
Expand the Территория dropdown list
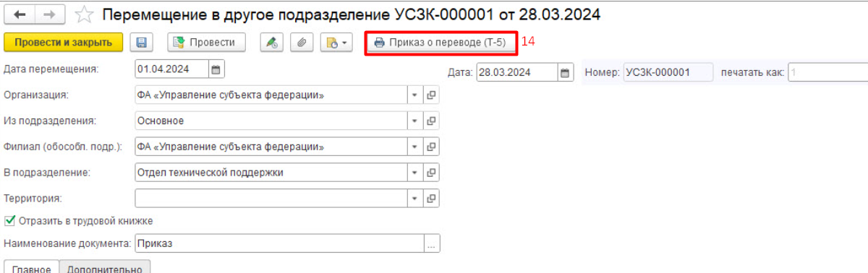point(415,198)
